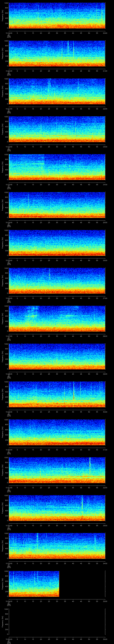
Task: Click the '30:00' end time label
Action: (105, 412)
